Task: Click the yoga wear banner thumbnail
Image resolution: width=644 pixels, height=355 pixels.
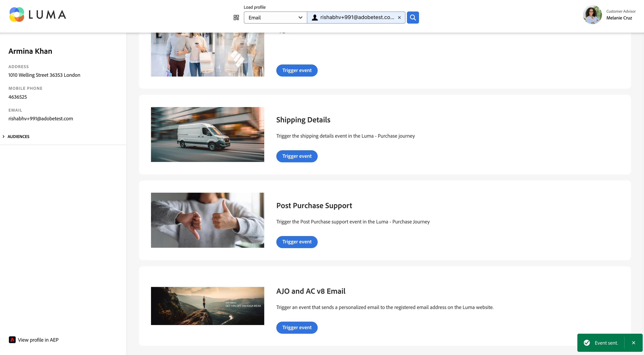Action: point(207,306)
